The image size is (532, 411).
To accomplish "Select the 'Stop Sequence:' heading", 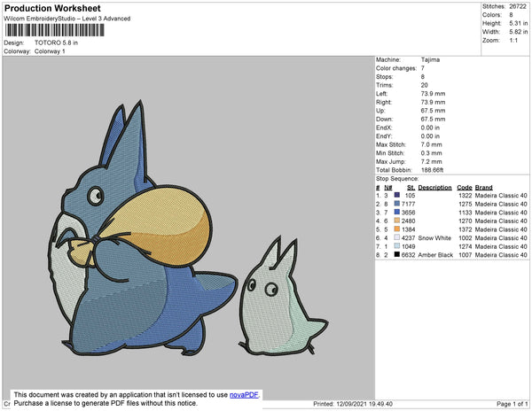I will [x=397, y=179].
